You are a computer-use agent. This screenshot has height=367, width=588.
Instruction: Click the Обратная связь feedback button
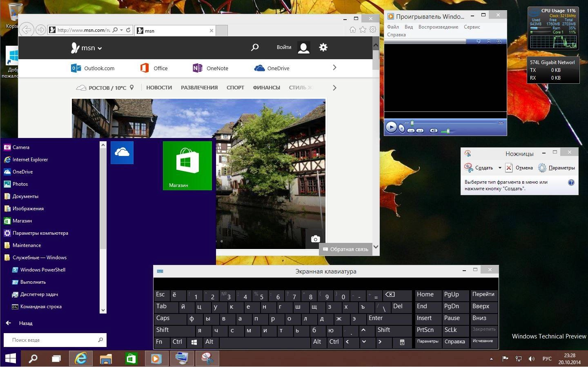345,249
